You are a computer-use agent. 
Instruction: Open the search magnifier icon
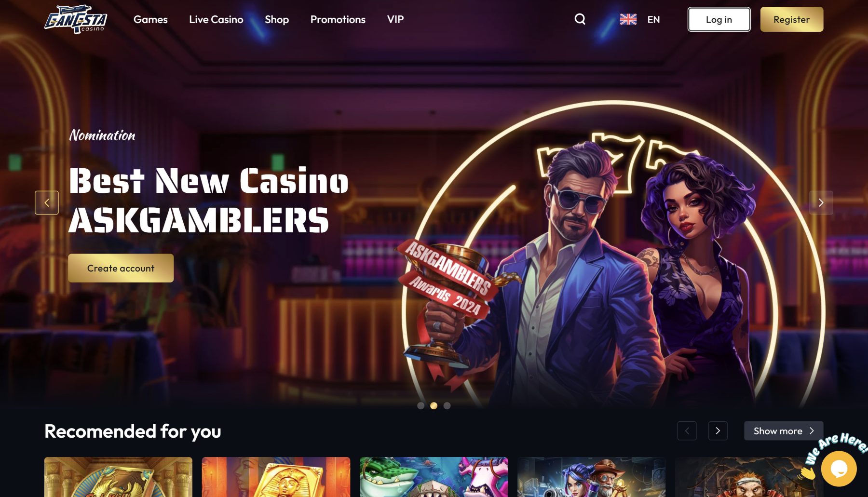point(580,19)
